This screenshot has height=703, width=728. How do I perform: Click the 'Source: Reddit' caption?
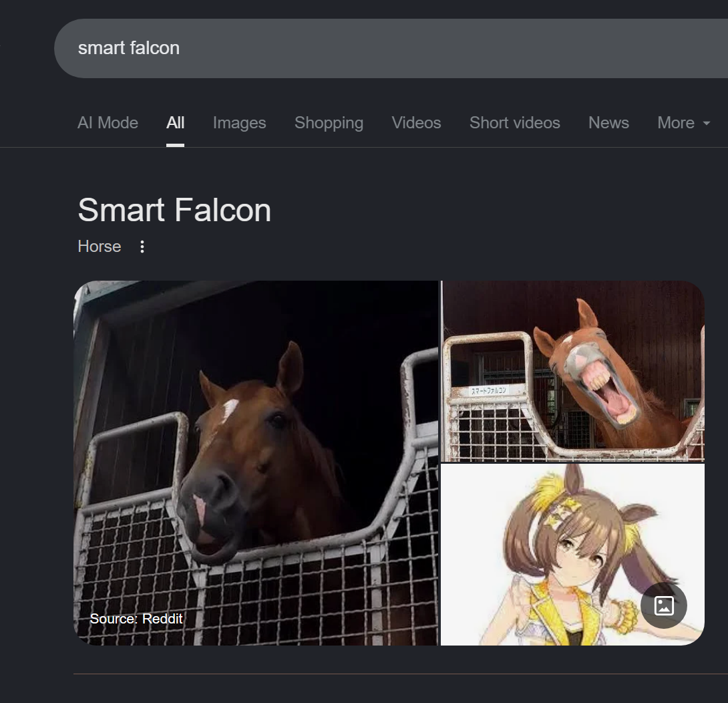136,619
